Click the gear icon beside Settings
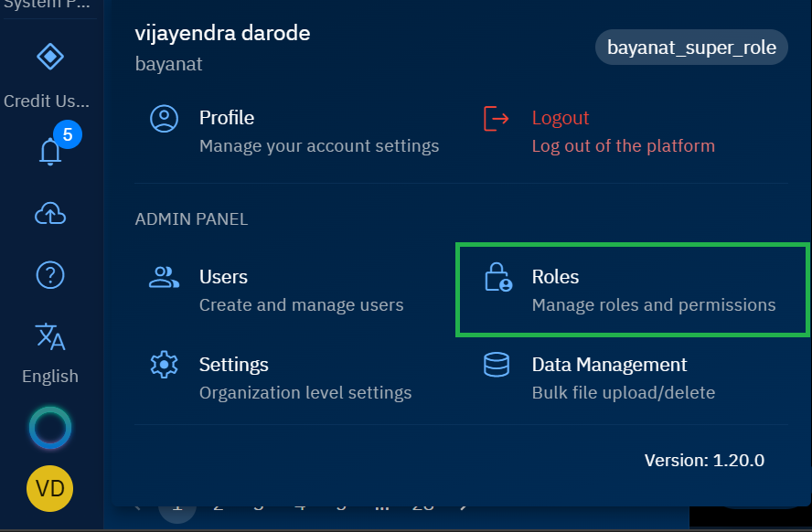The width and height of the screenshot is (812, 532). pos(164,365)
